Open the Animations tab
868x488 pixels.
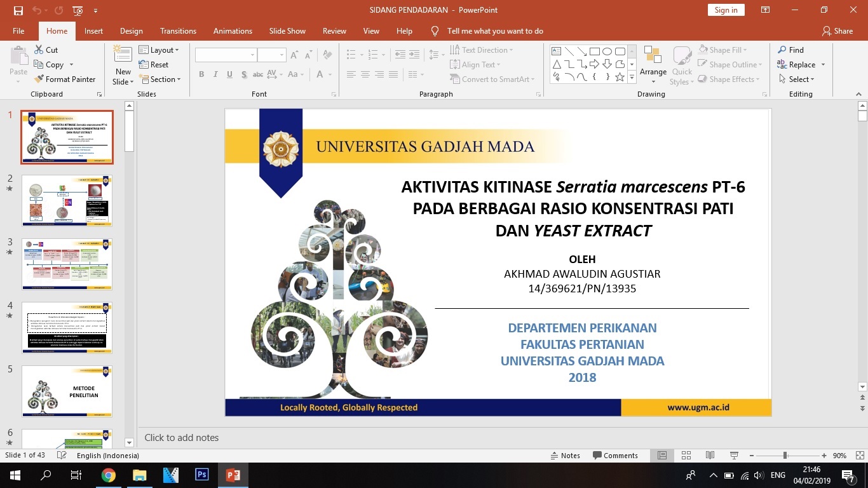pyautogui.click(x=233, y=31)
